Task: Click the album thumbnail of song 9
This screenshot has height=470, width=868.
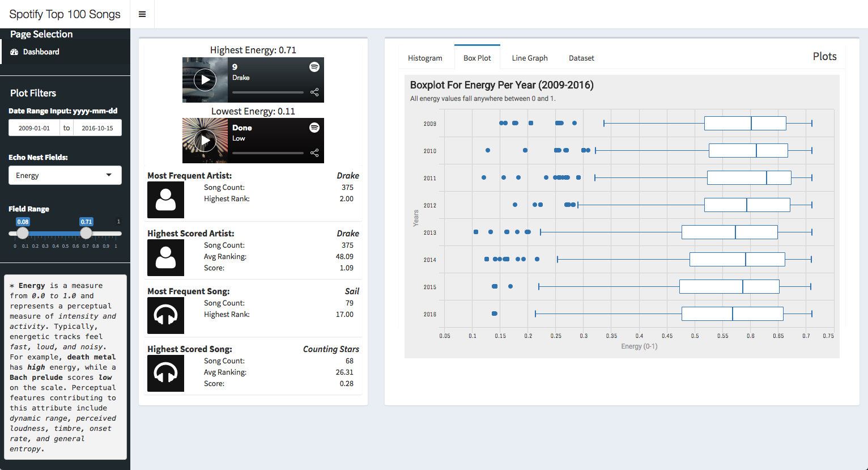Action: [x=205, y=80]
